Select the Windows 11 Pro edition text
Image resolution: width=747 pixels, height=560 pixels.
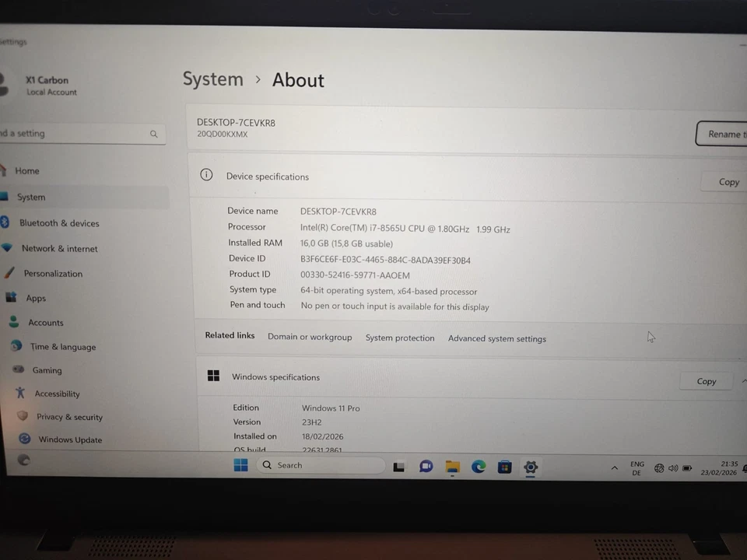pyautogui.click(x=331, y=408)
